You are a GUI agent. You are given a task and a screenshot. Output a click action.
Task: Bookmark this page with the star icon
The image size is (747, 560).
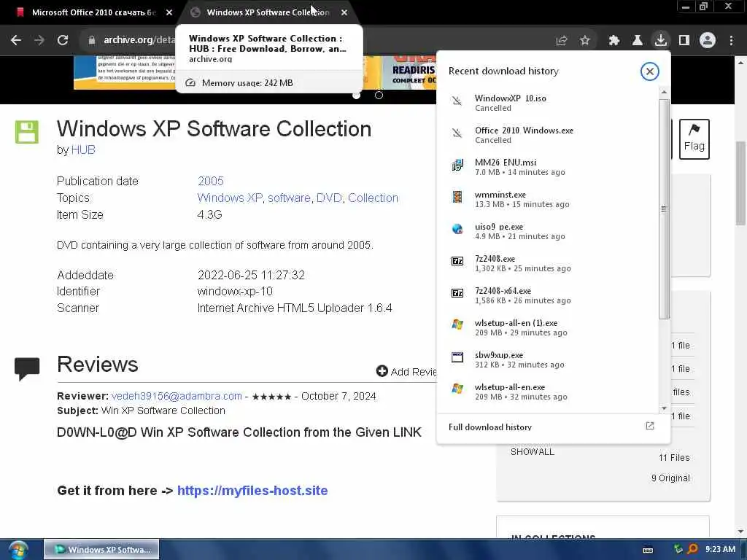coord(585,41)
